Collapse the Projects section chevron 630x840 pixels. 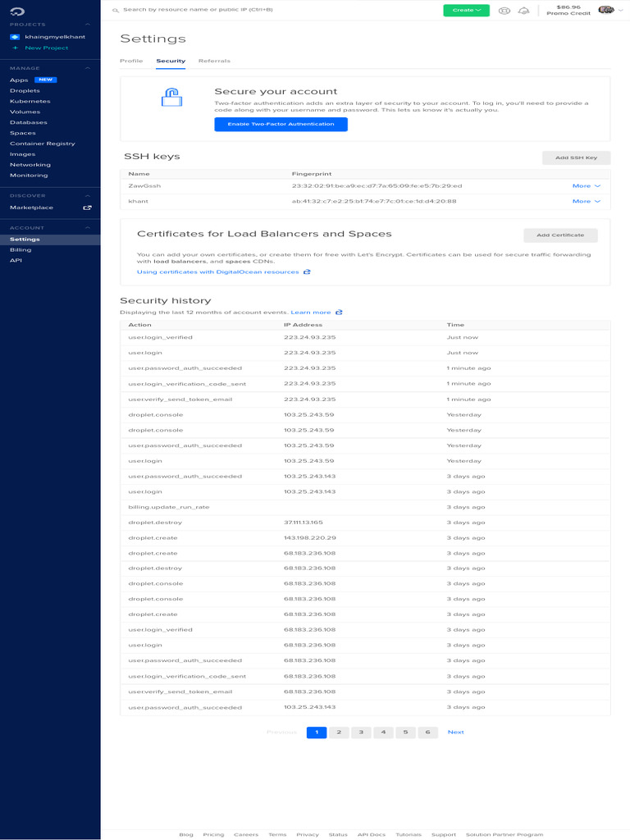point(87,25)
